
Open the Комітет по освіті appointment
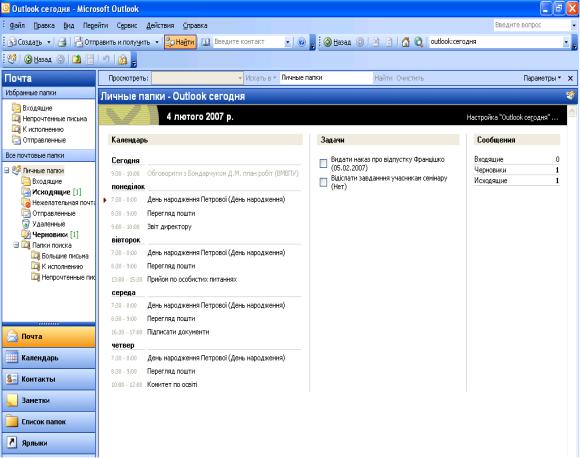click(x=172, y=384)
